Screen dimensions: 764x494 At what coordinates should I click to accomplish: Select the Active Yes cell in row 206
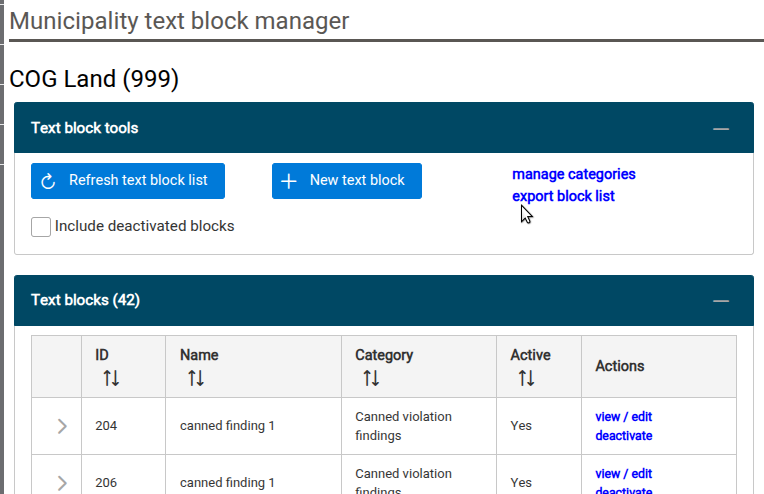(x=539, y=475)
